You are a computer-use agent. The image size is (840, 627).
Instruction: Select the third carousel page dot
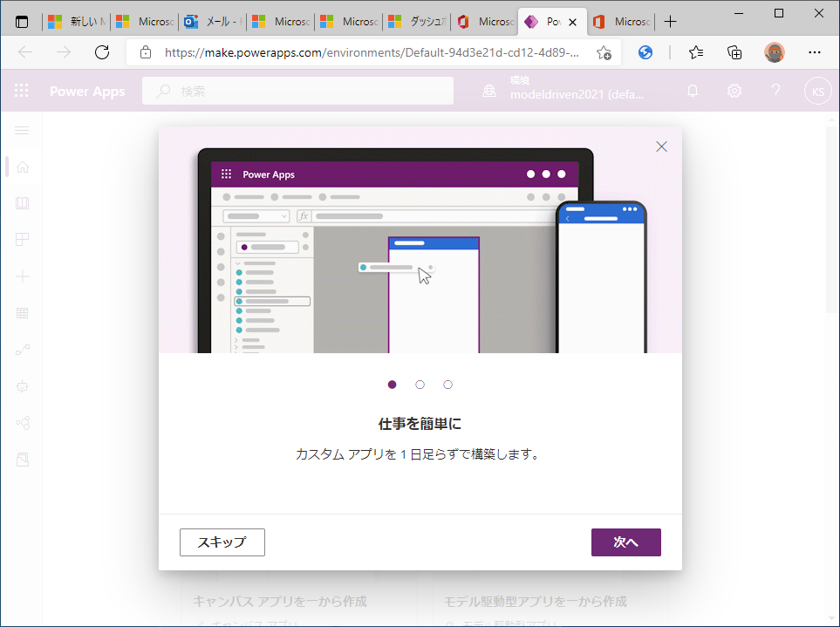[447, 385]
